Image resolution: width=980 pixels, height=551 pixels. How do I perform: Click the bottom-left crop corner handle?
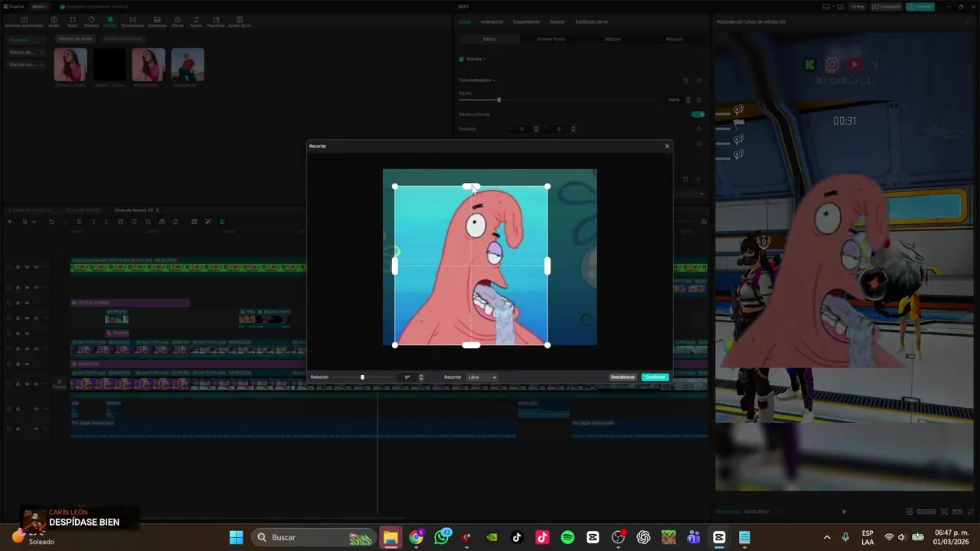[x=395, y=345]
